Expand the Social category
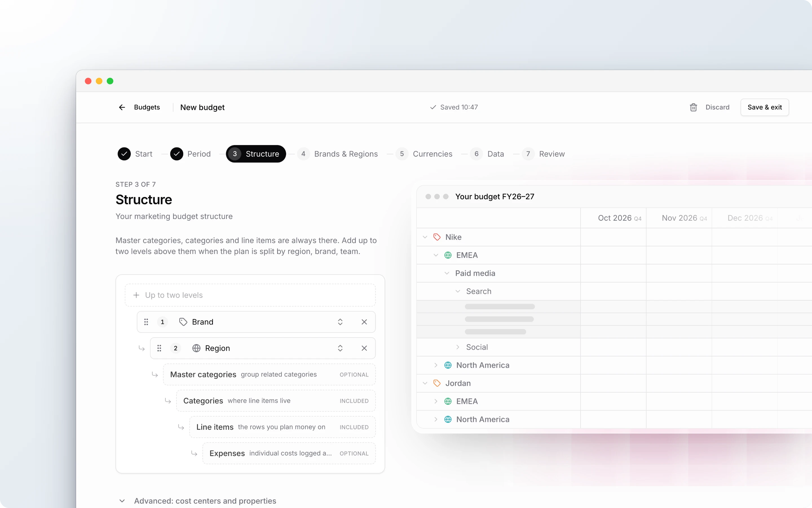 click(x=457, y=347)
